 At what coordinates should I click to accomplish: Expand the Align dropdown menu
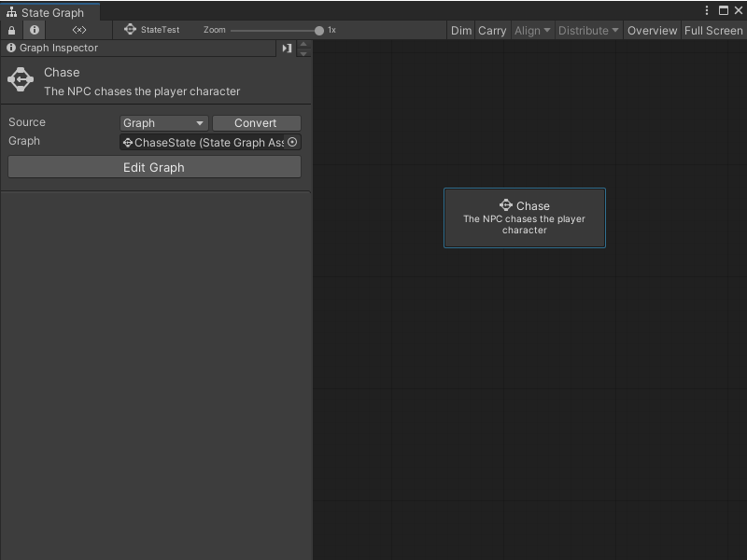point(532,31)
